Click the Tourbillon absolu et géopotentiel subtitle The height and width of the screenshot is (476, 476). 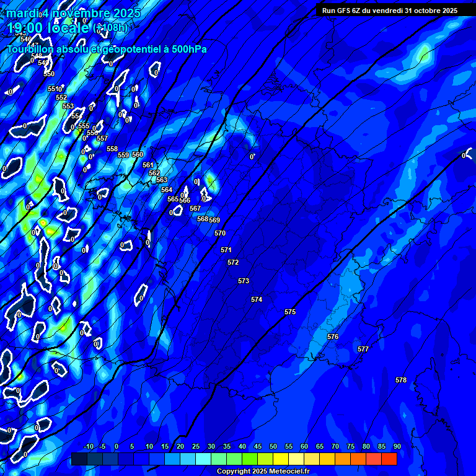click(x=107, y=49)
